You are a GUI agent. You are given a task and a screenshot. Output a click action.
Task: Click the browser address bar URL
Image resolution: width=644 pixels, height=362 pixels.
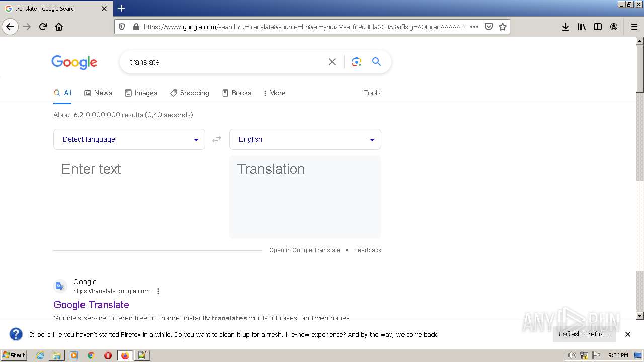coord(304,27)
